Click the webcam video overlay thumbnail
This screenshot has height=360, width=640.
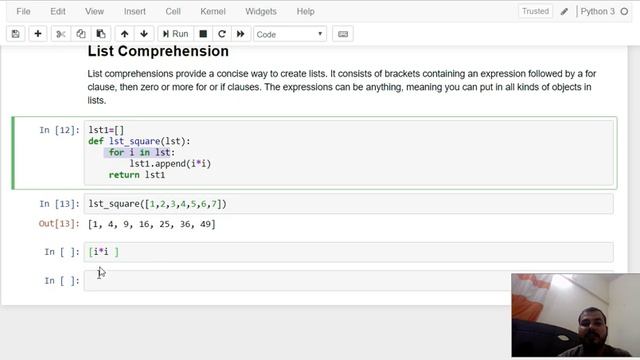[x=576, y=316]
